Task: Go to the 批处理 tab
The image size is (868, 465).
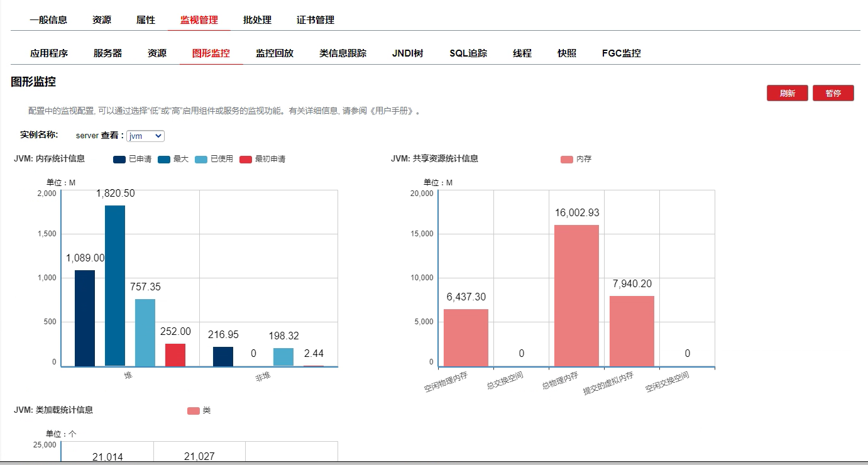Action: pyautogui.click(x=257, y=20)
